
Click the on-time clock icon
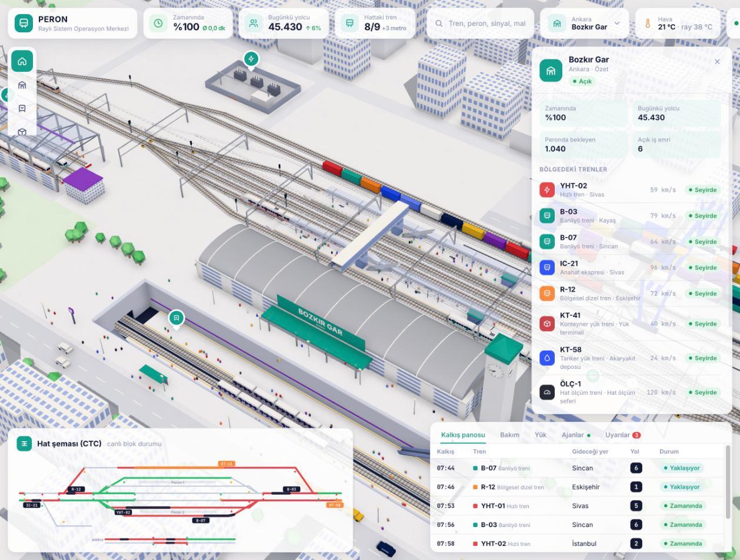158,24
